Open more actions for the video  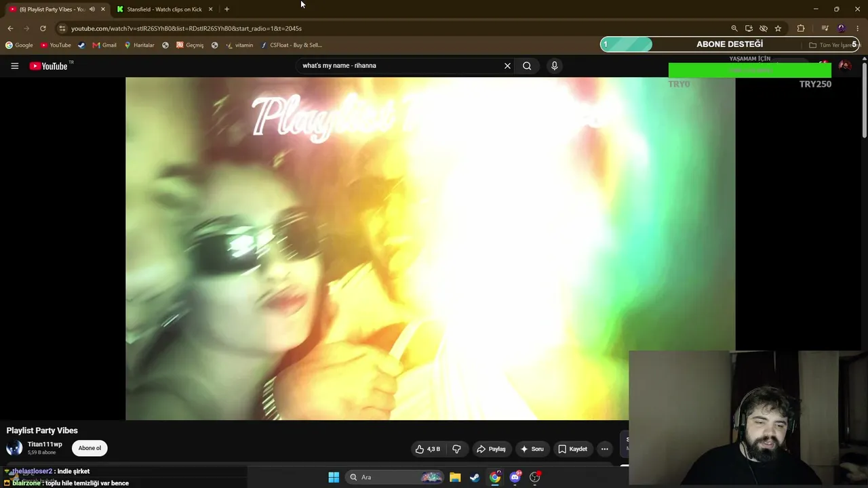605,449
